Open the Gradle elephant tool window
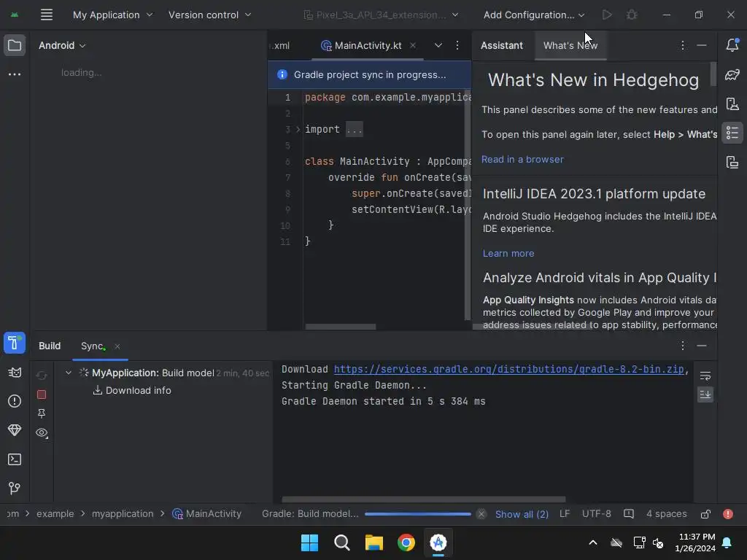This screenshot has width=747, height=560. (732, 75)
